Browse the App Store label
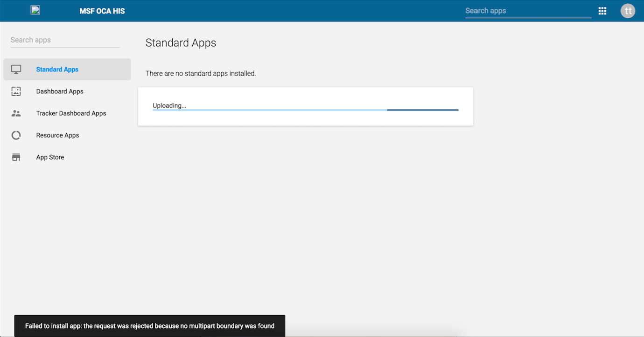 (x=50, y=157)
